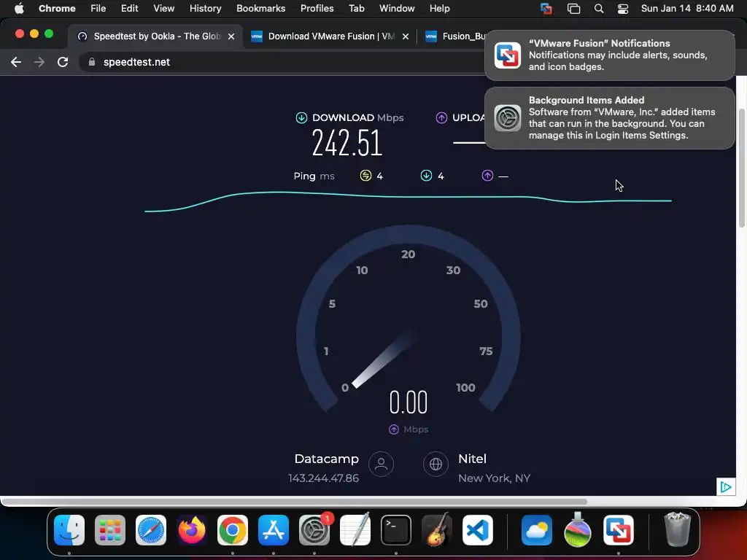Open VMware Fusion from the Dock
This screenshot has height=560, width=747.
tap(619, 530)
